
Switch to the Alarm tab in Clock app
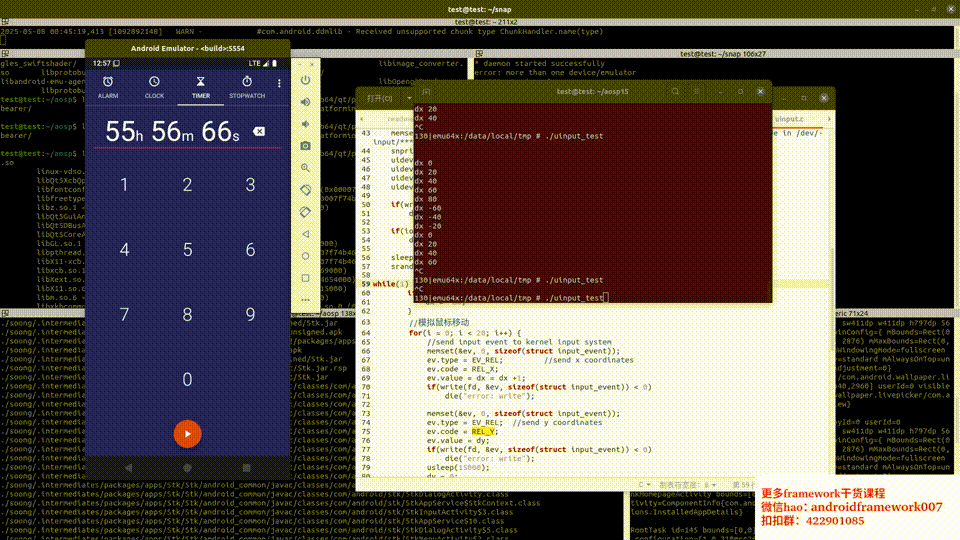[108, 87]
